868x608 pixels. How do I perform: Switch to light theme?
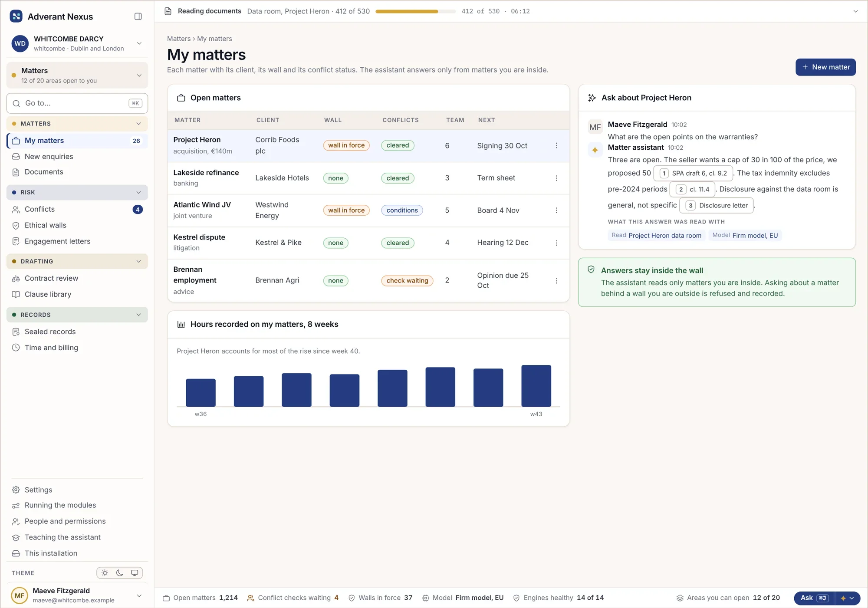(x=105, y=573)
